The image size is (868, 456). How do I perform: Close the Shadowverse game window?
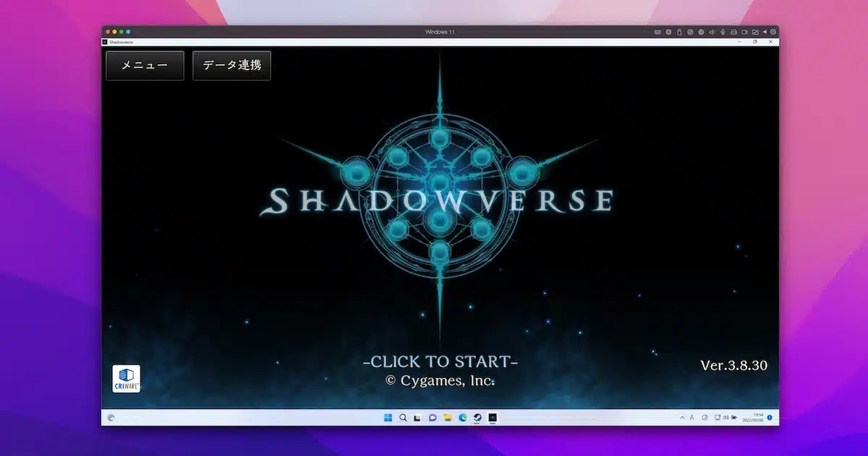770,42
